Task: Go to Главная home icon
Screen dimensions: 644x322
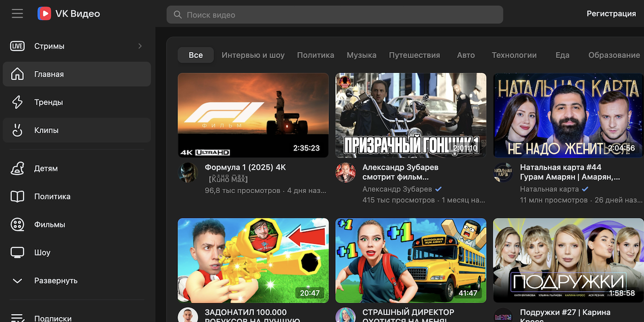Action: pos(17,74)
